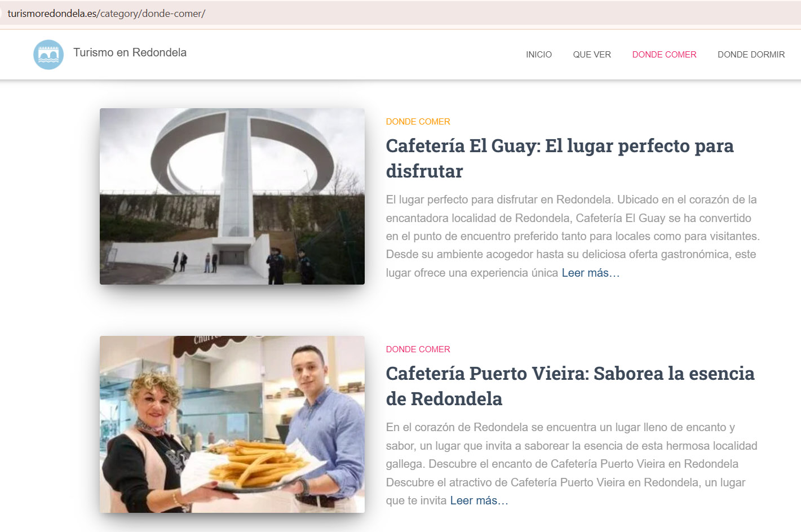Open the Turismo en Redondela site title
Viewport: 801px width, 532px height.
tap(130, 52)
